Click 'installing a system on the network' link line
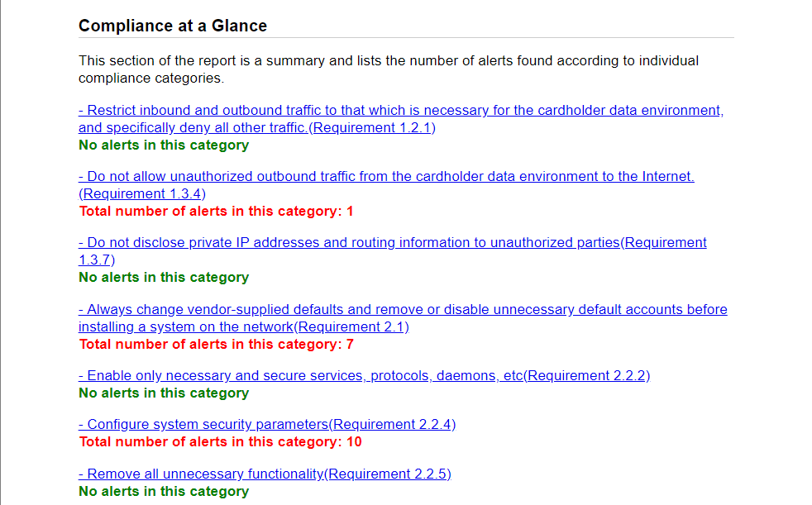Viewport: 812px width, 505px height. [243, 327]
